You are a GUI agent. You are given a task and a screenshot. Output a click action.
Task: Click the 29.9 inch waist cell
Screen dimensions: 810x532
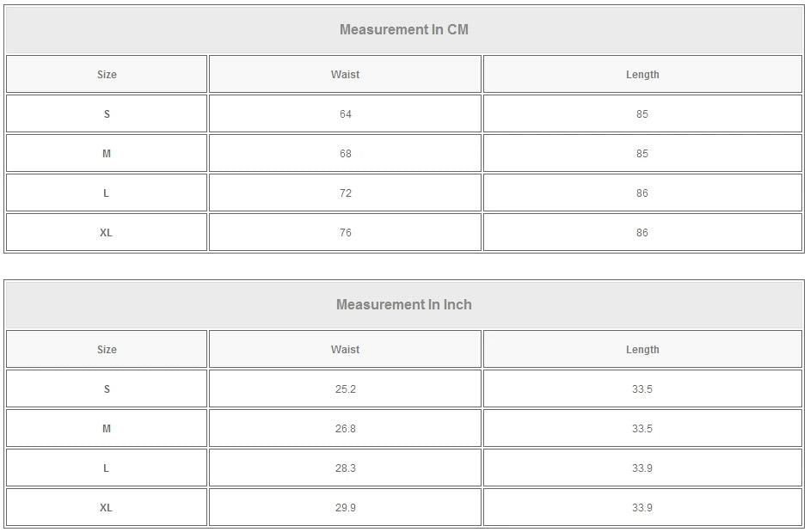tap(345, 508)
